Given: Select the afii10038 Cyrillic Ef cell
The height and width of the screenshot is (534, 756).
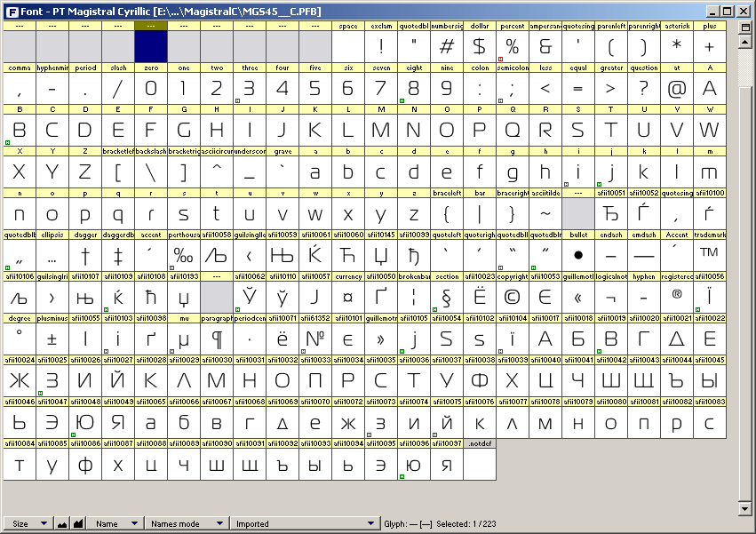Looking at the screenshot, I should click(x=480, y=380).
